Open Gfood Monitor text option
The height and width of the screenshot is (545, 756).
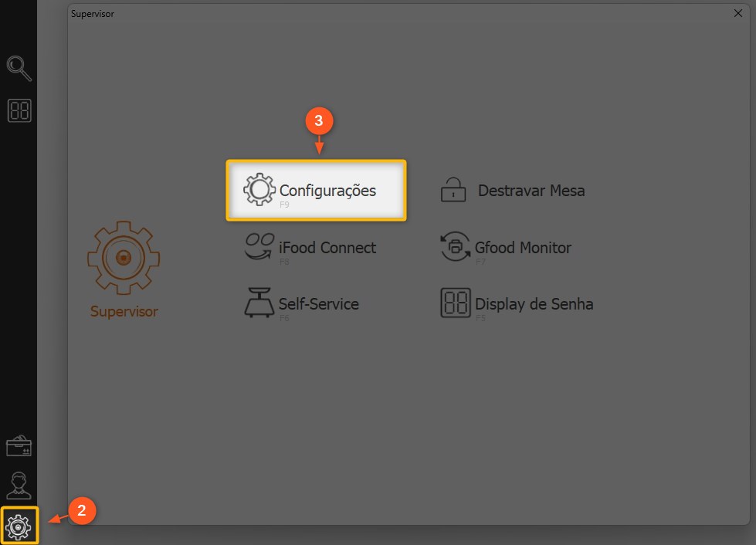pyautogui.click(x=523, y=248)
